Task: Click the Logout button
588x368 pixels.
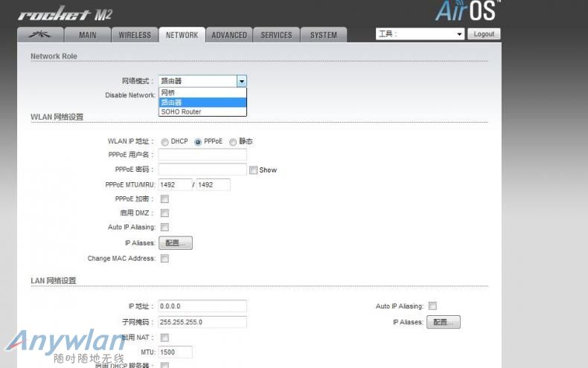Action: tap(484, 34)
